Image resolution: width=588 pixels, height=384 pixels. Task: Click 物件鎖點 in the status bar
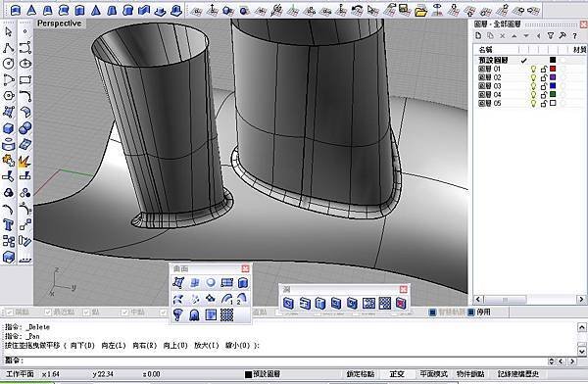470,374
